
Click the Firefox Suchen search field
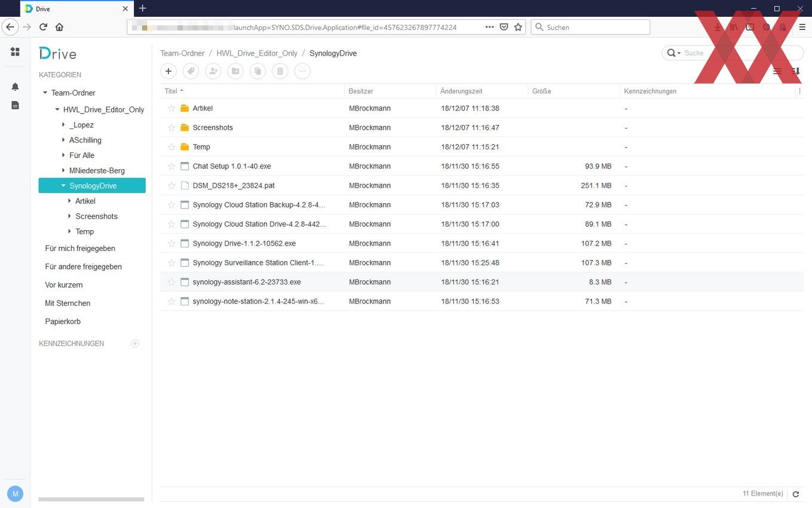[x=590, y=27]
